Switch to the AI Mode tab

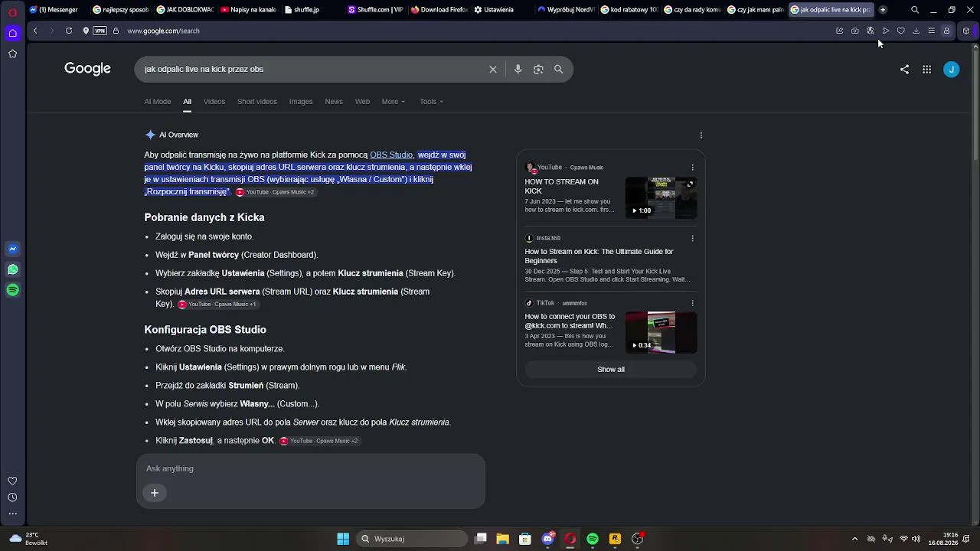coord(158,102)
